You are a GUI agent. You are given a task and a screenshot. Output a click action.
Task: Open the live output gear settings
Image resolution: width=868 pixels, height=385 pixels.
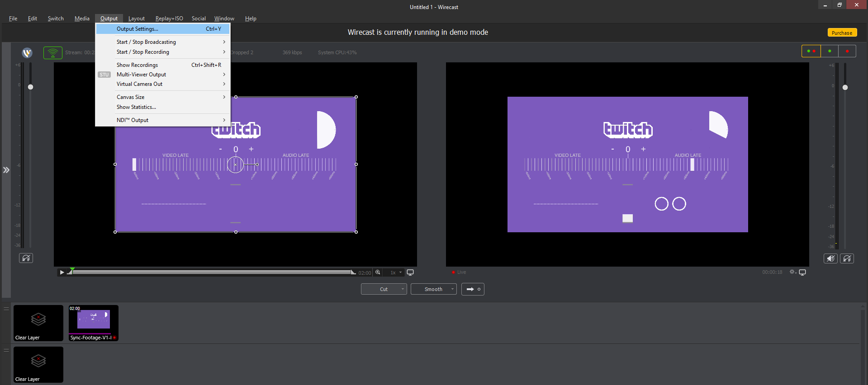click(x=792, y=272)
